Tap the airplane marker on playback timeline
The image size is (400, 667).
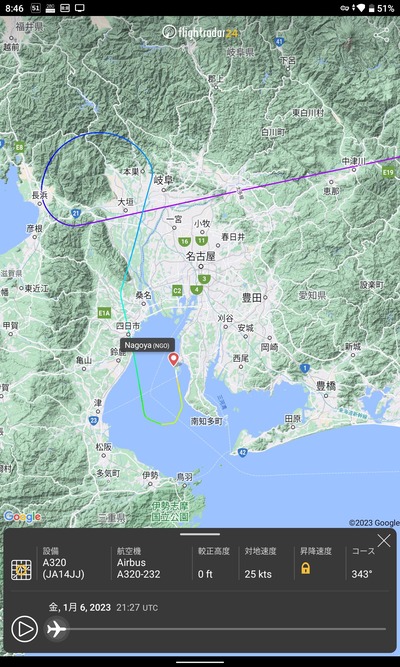coord(56,628)
